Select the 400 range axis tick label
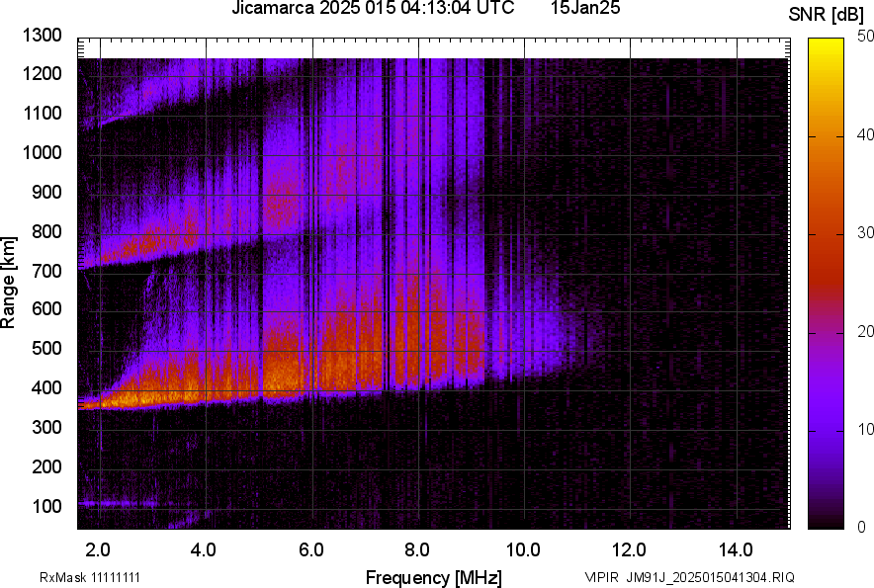Viewport: 874px width, 588px height. [50, 388]
